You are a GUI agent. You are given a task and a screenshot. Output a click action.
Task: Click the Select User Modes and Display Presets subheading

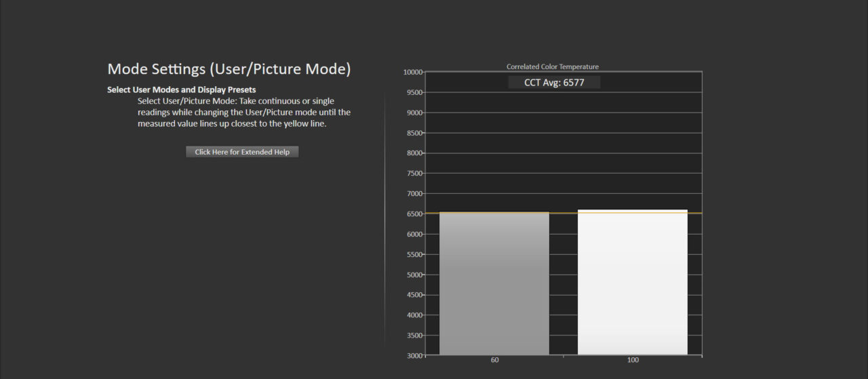182,90
